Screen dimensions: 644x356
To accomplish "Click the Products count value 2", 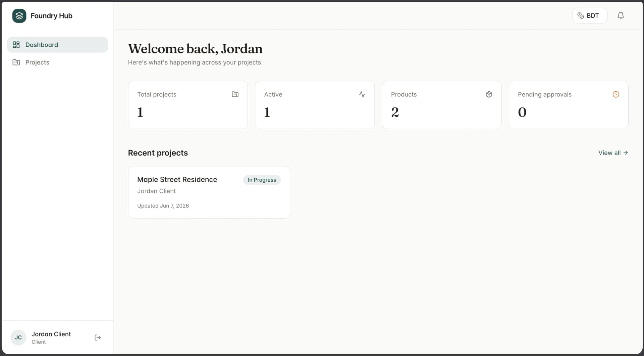I will [x=395, y=112].
